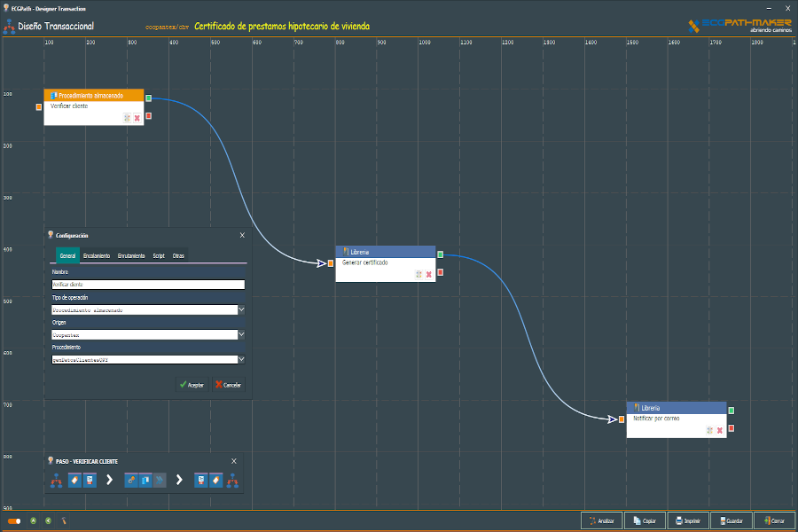Click the green left-arrow icon in bottom bar
This screenshot has width=798, height=532.
tap(49, 521)
